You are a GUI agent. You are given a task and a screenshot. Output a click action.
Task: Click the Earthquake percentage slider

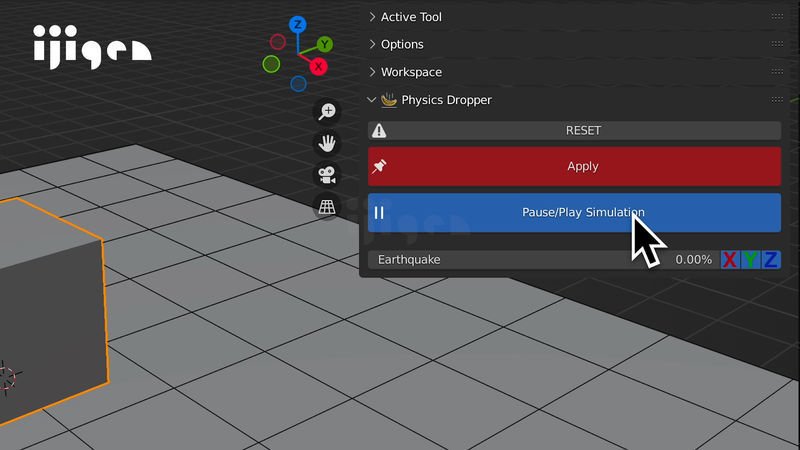pos(543,260)
